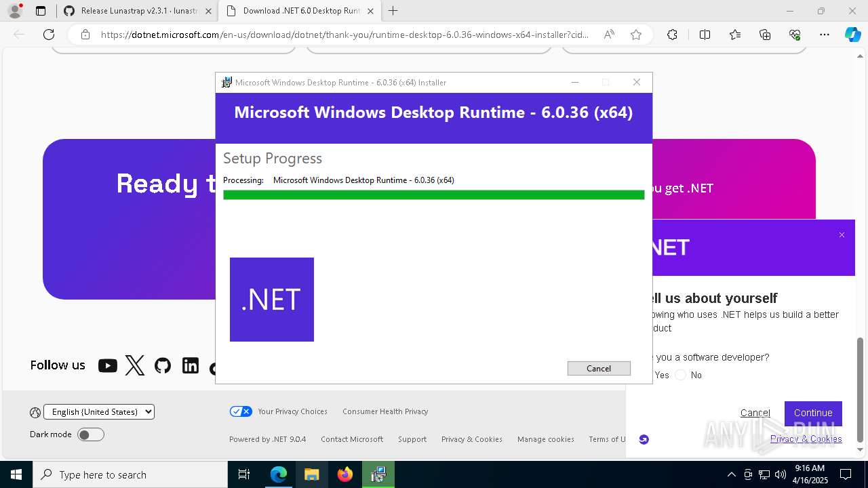
Task: Open the Edge tab actions menu icon
Action: pyautogui.click(x=41, y=11)
